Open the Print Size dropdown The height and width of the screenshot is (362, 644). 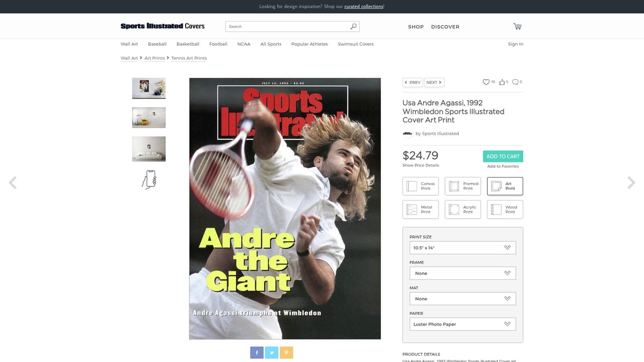tap(463, 247)
